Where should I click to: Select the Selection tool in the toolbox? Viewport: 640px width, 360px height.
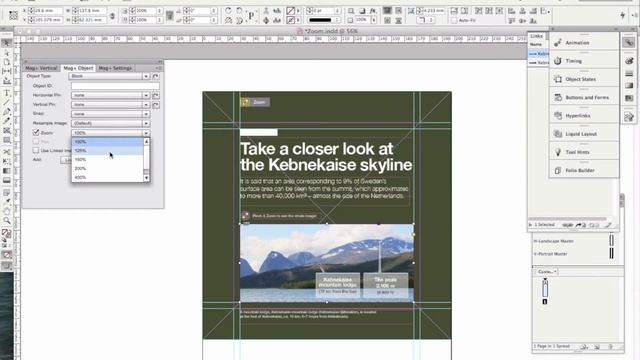pos(7,43)
